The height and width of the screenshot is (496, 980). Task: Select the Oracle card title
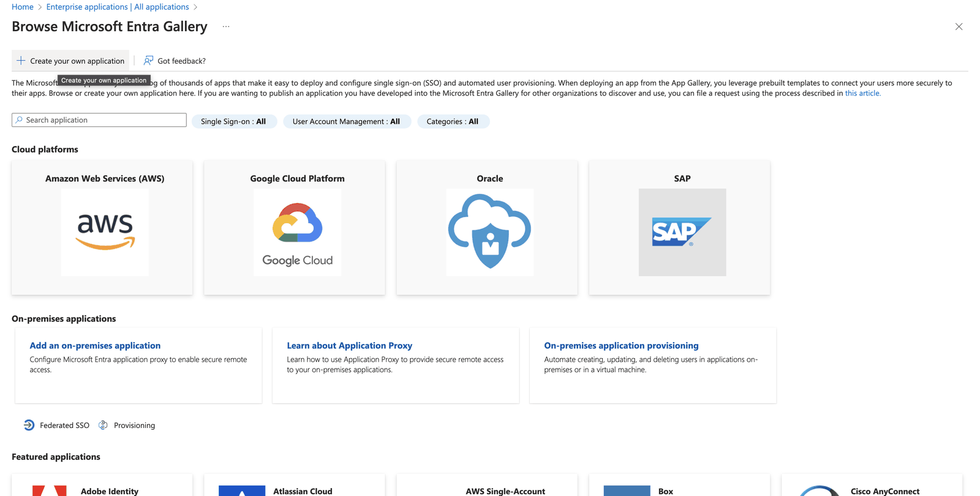[490, 178]
